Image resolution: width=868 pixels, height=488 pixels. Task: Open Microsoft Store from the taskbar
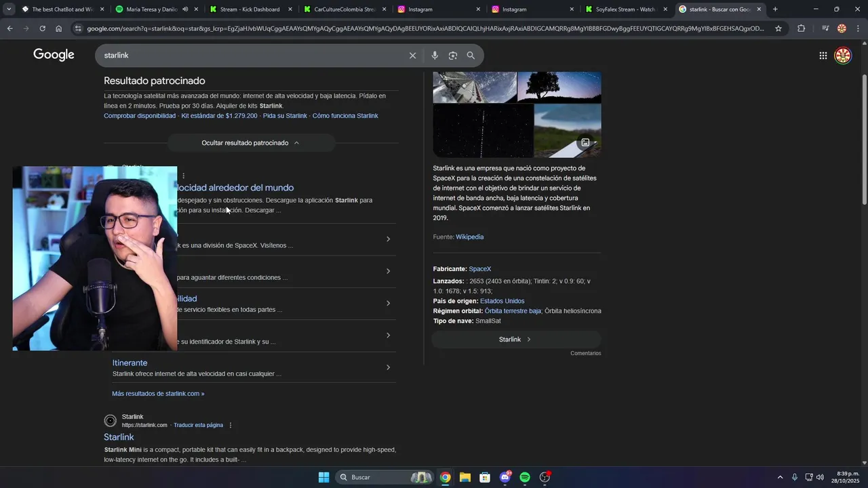[x=485, y=477]
